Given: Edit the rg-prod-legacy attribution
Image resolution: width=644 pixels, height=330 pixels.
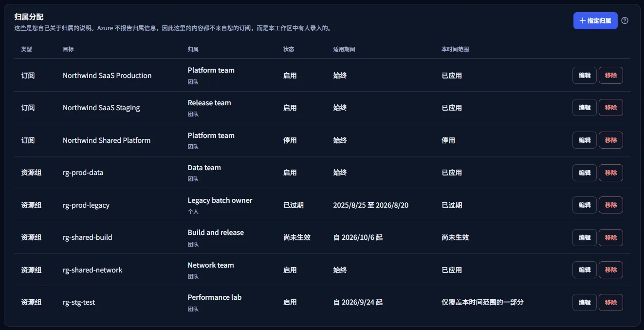Looking at the screenshot, I should click(585, 205).
